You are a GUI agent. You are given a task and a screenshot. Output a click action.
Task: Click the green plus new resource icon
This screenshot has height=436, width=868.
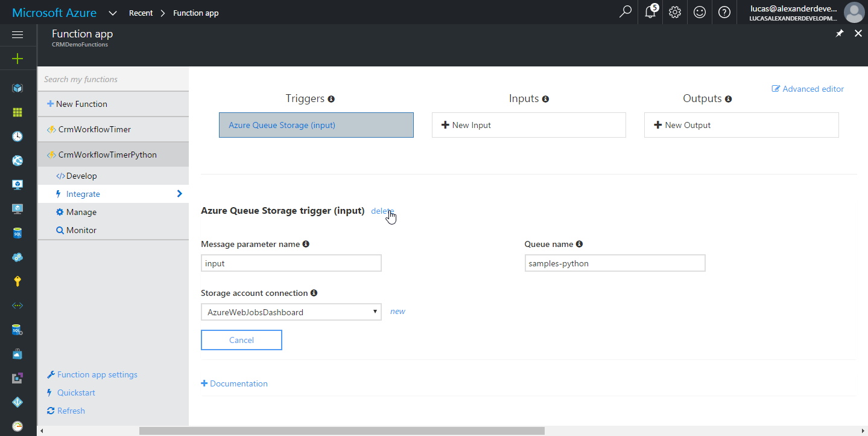17,59
